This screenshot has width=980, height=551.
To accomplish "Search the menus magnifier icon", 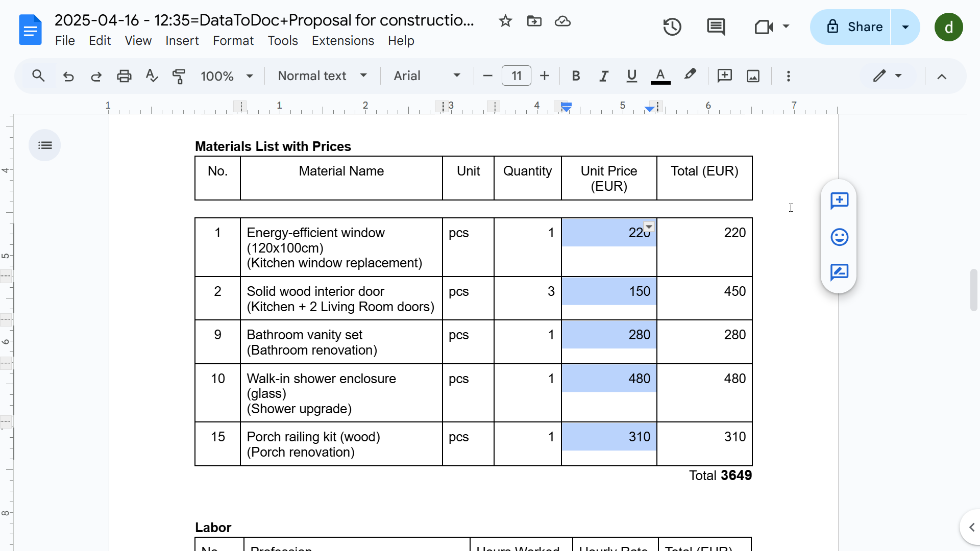I will (38, 76).
